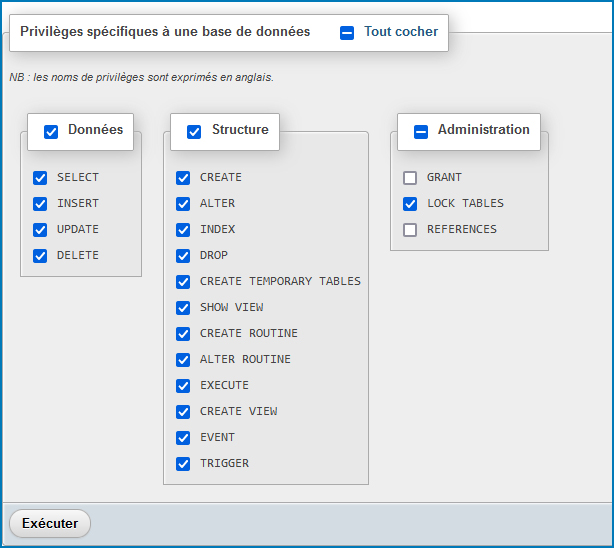Uncheck the SHOW VIEW privilege
Screen dimensions: 614x548
pos(183,308)
